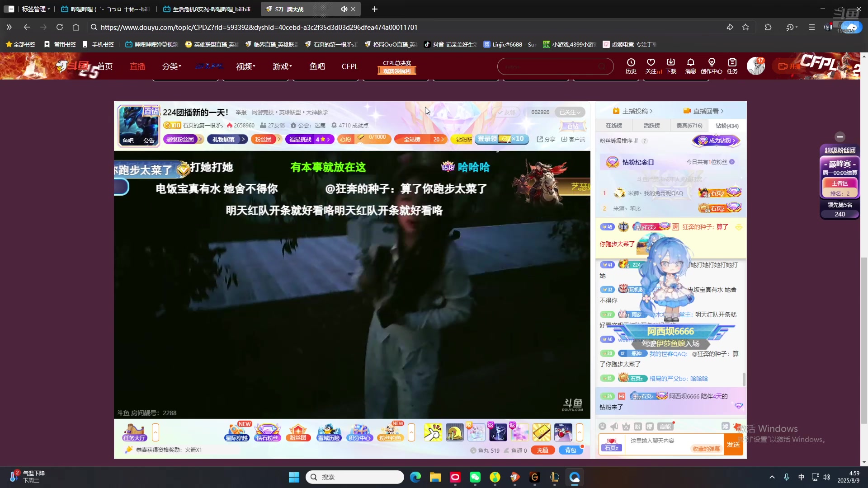
Task: Open the 粉丝钓鱼 fishing icon
Action: (x=390, y=432)
